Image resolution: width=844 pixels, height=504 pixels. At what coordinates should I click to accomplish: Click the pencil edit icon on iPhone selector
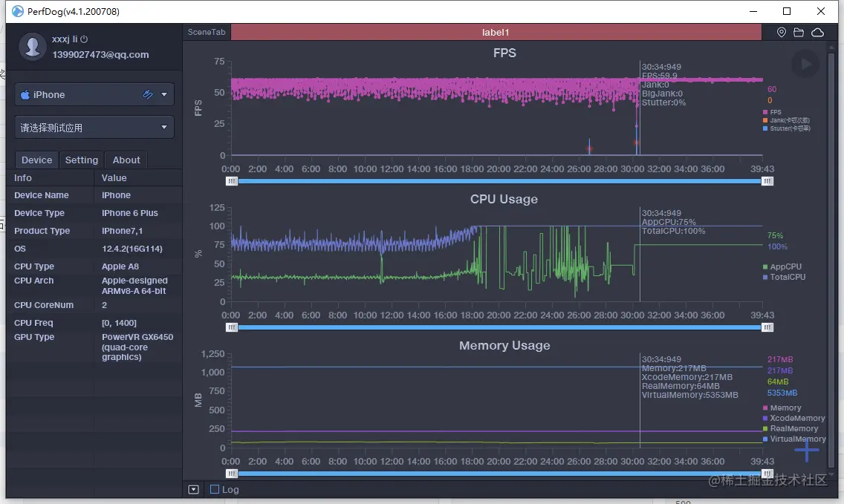(x=148, y=95)
